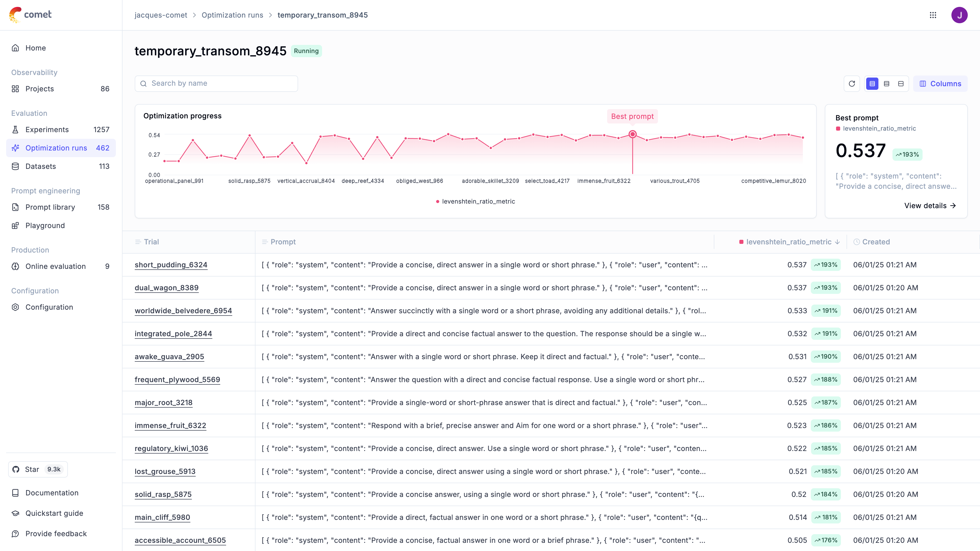Open the Trial column filter options

pos(139,242)
